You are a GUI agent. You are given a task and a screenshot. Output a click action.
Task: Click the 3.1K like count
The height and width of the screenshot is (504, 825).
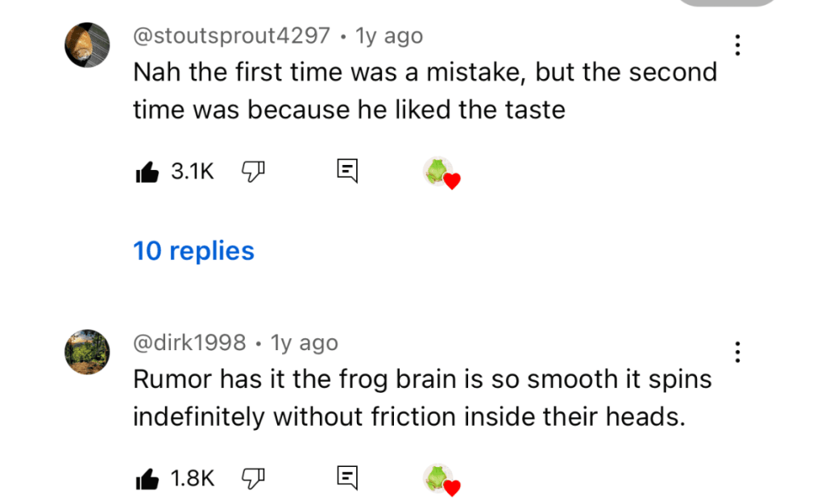coord(193,171)
